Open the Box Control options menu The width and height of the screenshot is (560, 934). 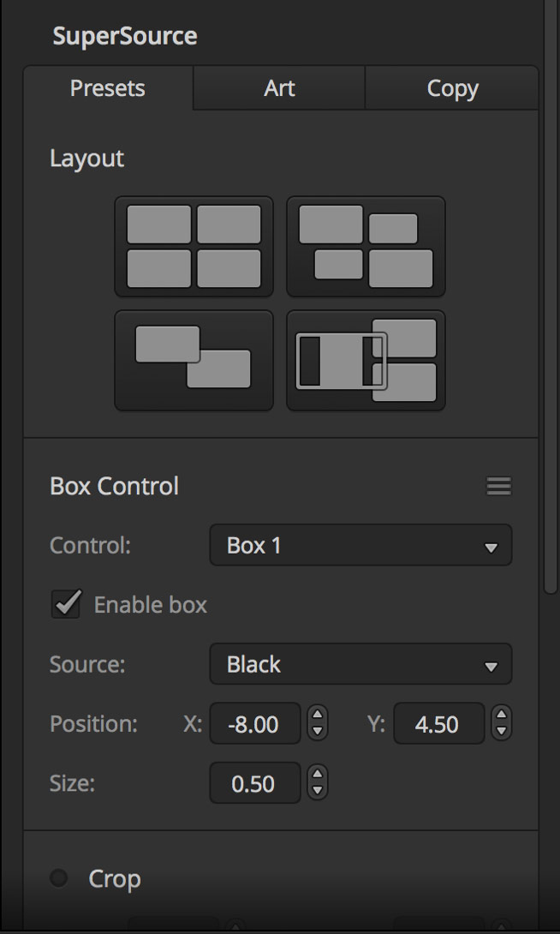coord(499,486)
